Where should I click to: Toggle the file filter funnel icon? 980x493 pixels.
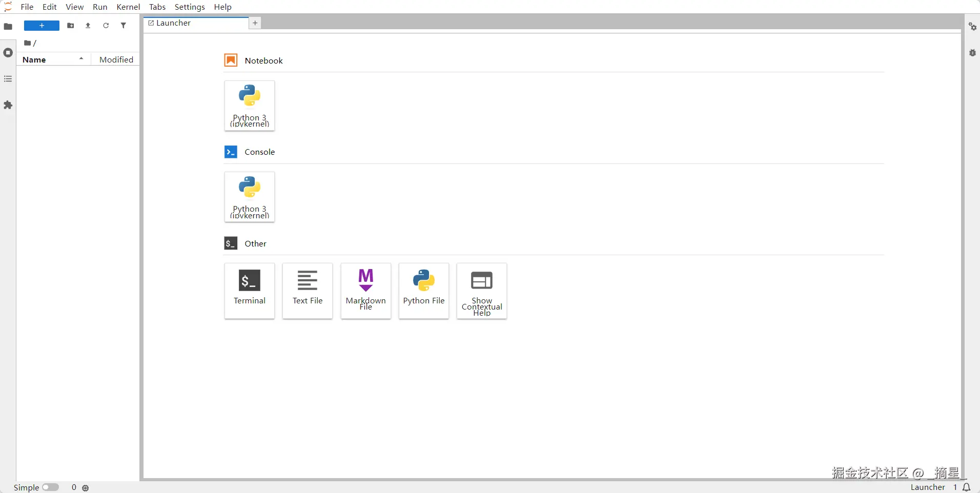tap(124, 26)
